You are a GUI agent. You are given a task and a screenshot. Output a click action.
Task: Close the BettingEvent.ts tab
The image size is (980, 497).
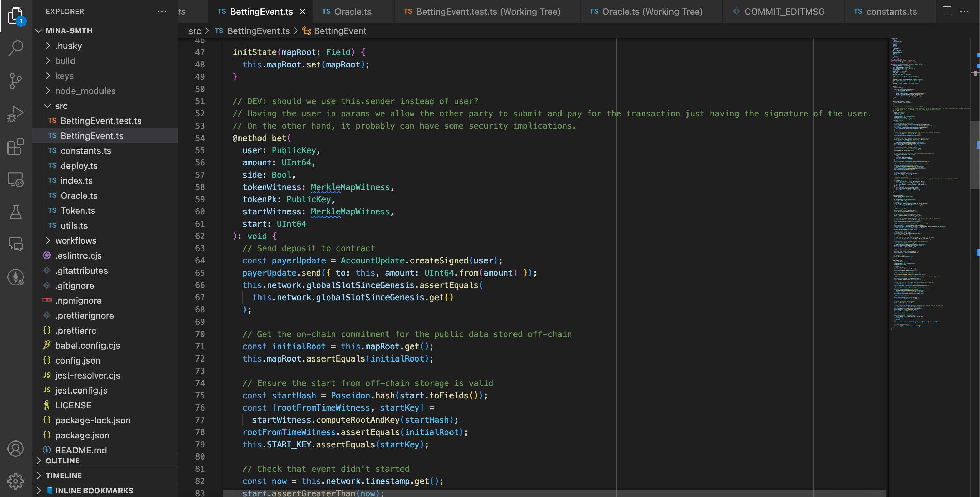[x=303, y=12]
